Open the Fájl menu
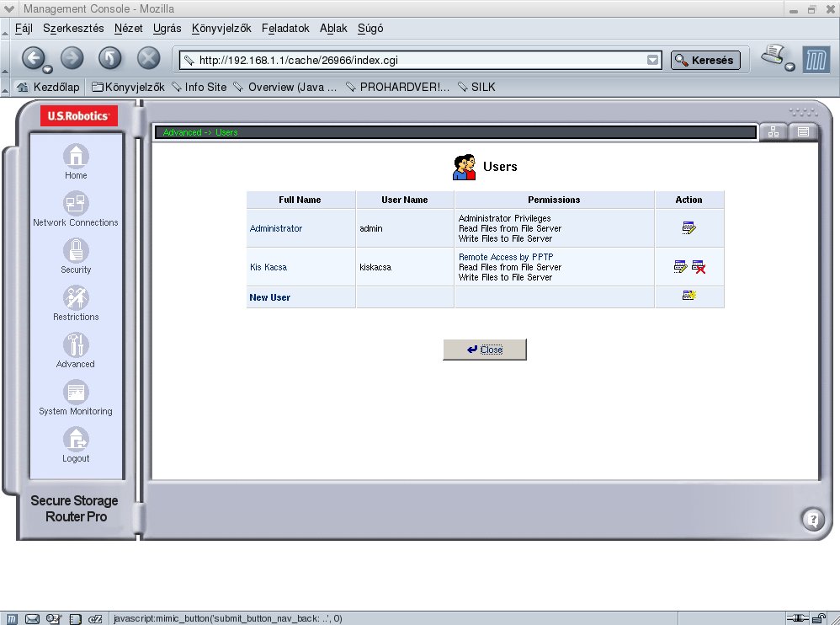The height and width of the screenshot is (625, 840). pos(24,29)
